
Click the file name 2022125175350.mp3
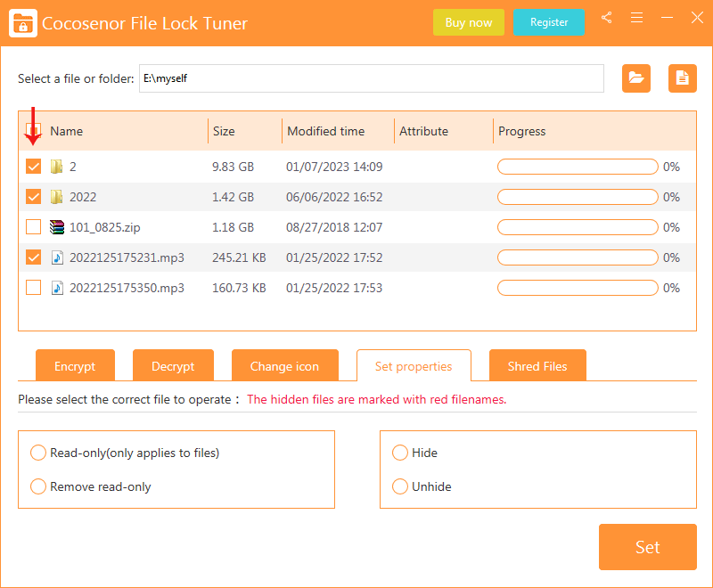point(127,288)
